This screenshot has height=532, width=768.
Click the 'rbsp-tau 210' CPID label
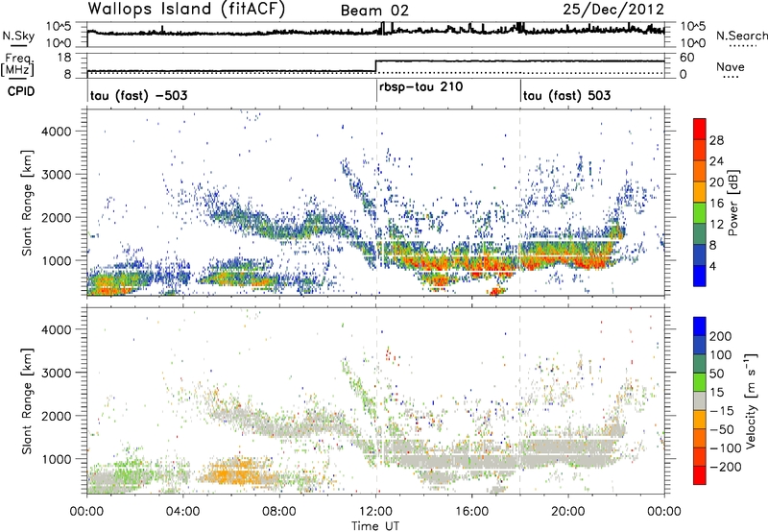click(420, 87)
